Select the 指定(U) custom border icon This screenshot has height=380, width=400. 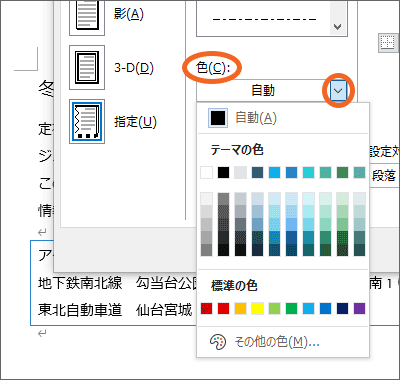pyautogui.click(x=87, y=122)
